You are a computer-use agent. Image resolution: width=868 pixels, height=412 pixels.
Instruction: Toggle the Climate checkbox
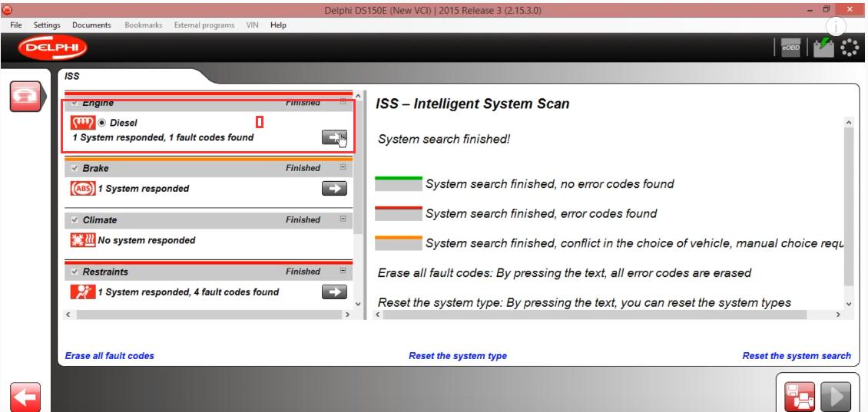point(75,220)
